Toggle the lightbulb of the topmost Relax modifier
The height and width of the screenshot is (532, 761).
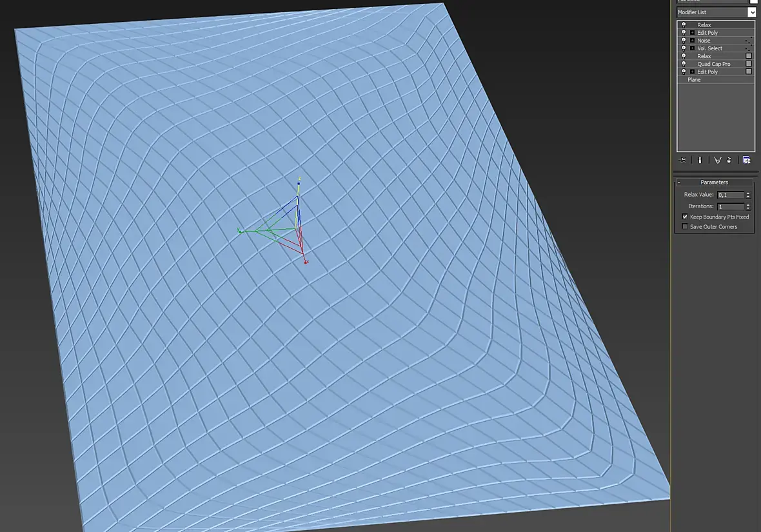[684, 25]
